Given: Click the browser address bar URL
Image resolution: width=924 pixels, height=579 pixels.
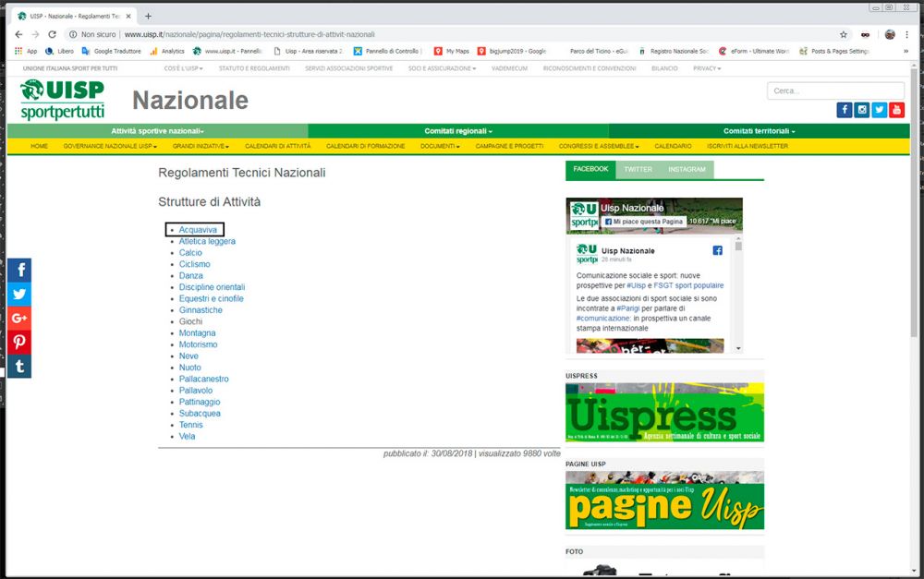Looking at the screenshot, I should pos(249,35).
